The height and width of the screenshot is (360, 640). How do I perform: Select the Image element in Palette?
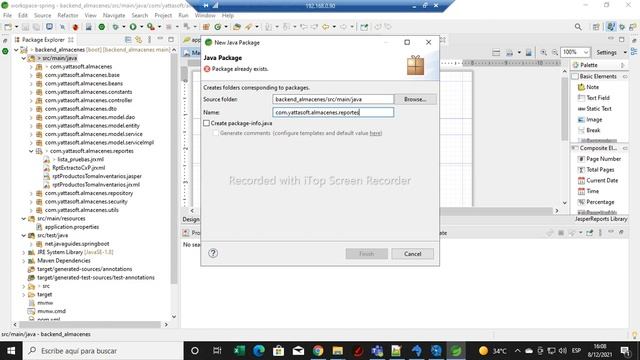coord(590,120)
